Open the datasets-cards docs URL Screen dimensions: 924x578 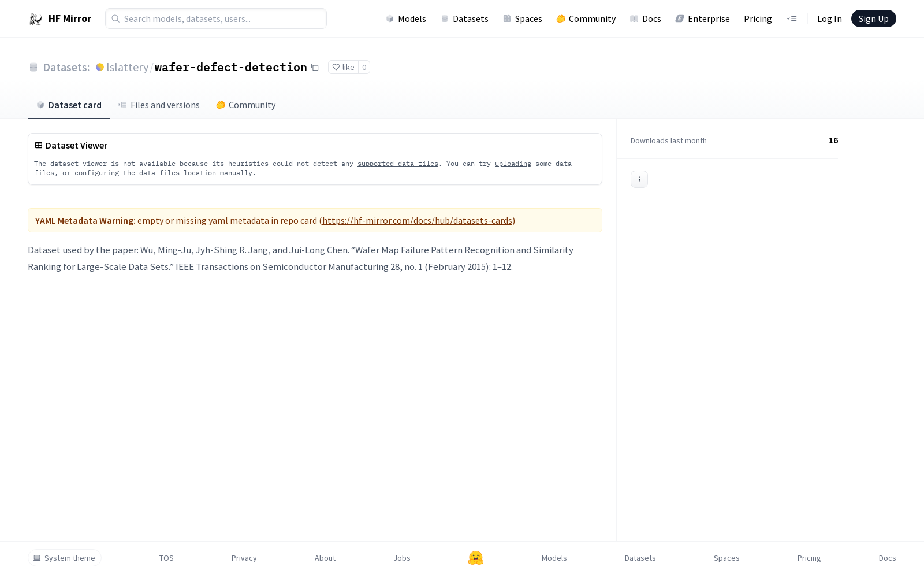(417, 220)
